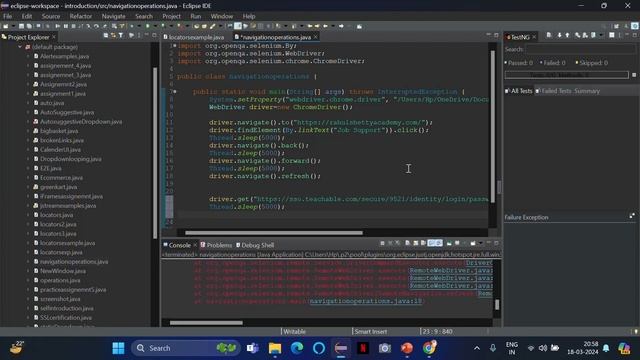Open the Refactor menu
The image size is (640, 360).
click(80, 16)
